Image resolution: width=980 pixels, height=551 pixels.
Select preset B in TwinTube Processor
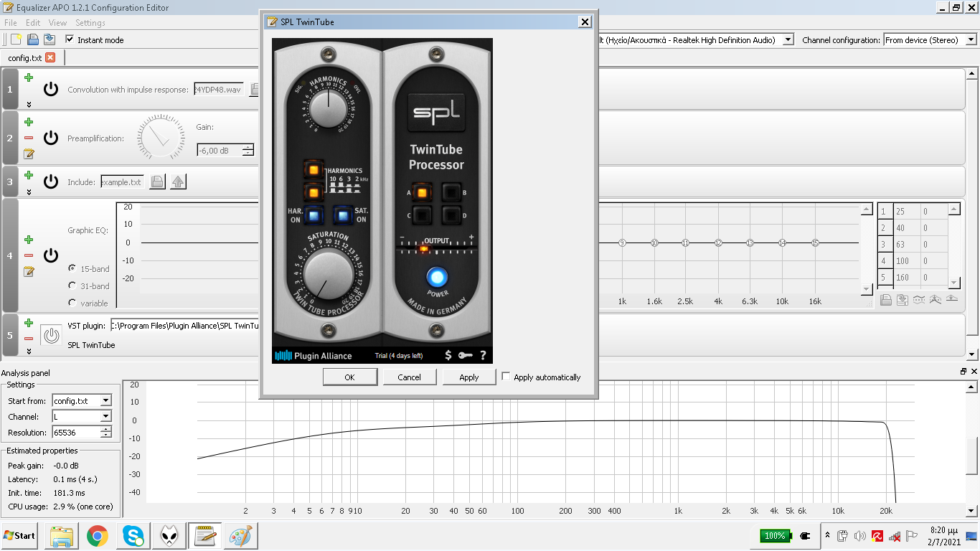click(x=451, y=192)
